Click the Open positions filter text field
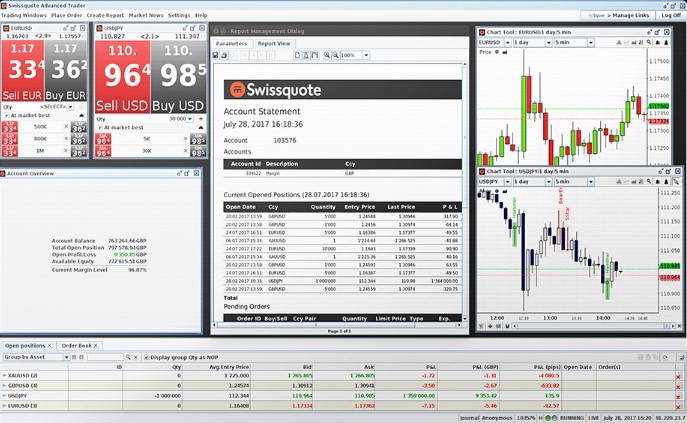The height and width of the screenshot is (423, 687). pyautogui.click(x=105, y=357)
